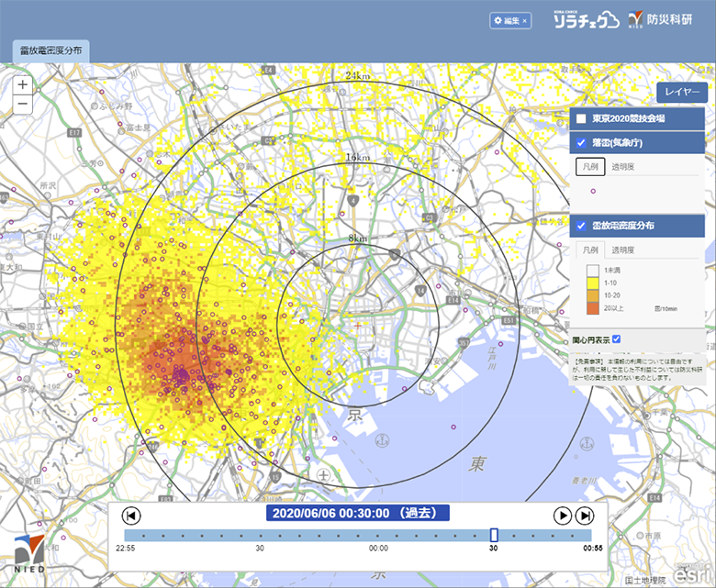Select the 雷放電密度分布 tab
The image size is (716, 588).
pos(50,50)
